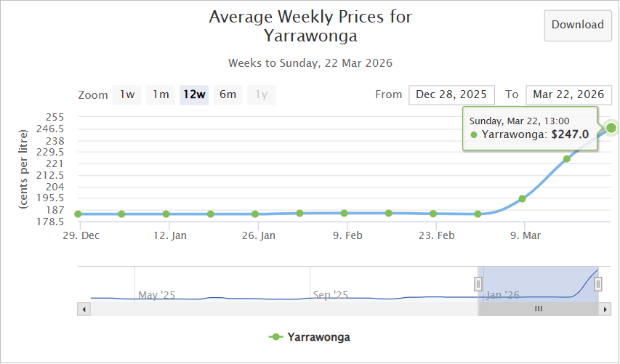The height and width of the screenshot is (364, 620).
Task: Click the navigator scrollbar thumb grip
Action: coord(539,309)
